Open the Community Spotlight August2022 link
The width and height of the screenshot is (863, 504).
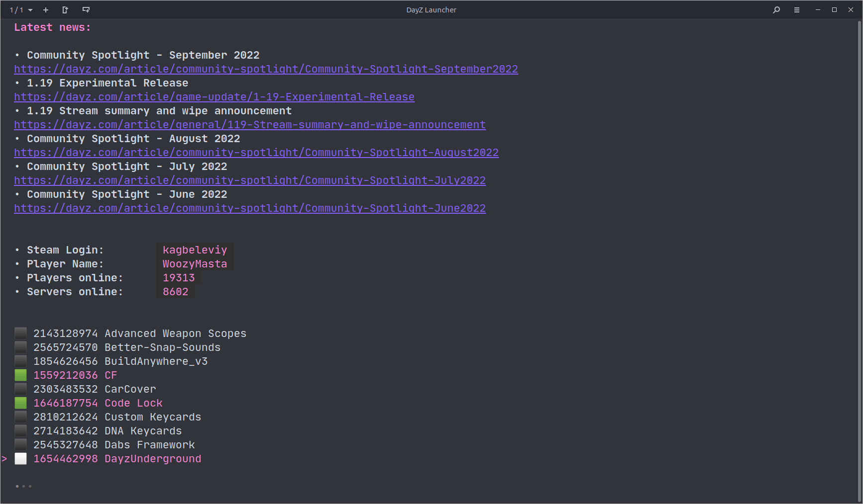[256, 153]
